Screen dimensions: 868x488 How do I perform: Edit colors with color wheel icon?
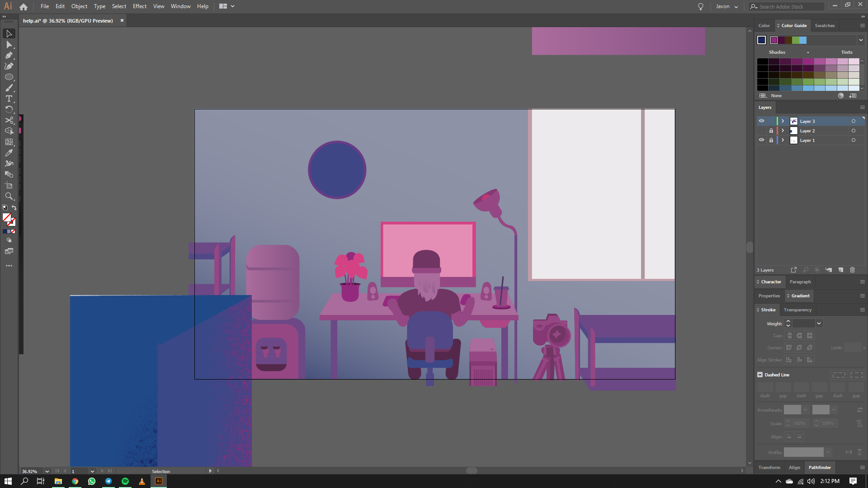tap(841, 96)
